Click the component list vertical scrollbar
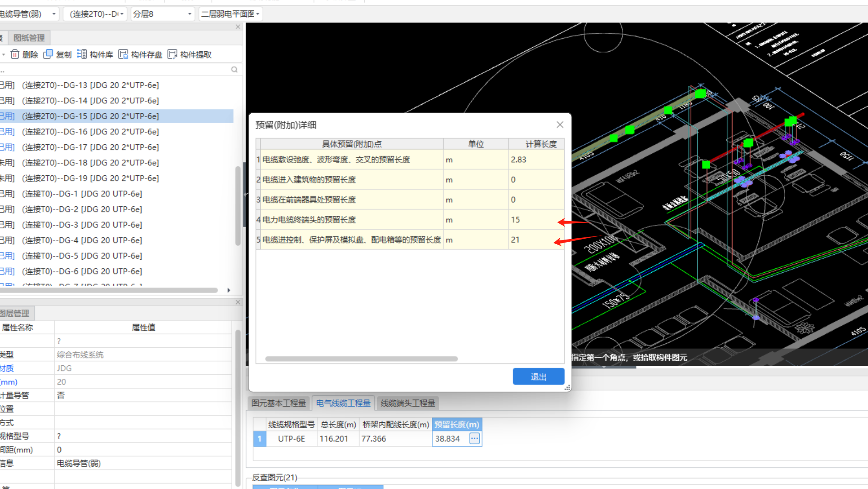Screen dimensions: 868x489 238,206
